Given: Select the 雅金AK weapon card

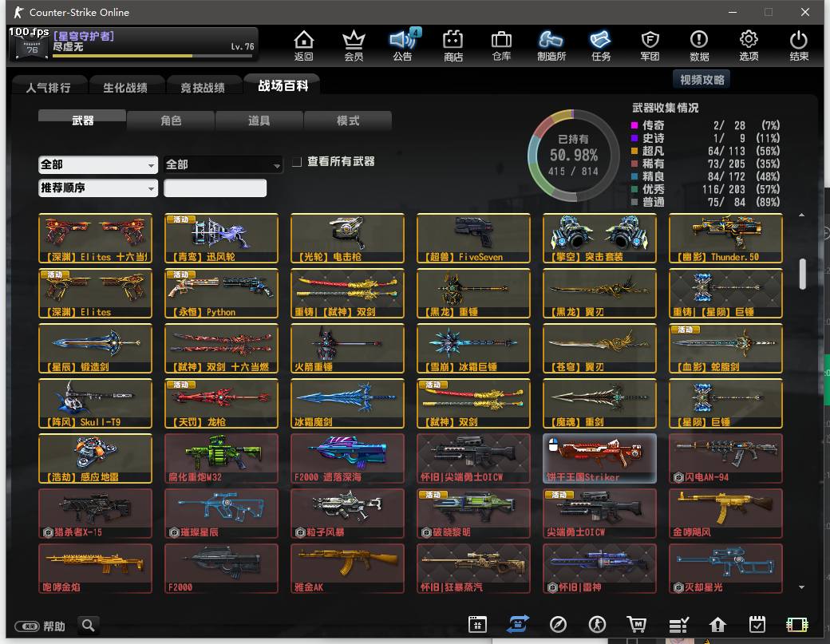Looking at the screenshot, I should click(347, 568).
